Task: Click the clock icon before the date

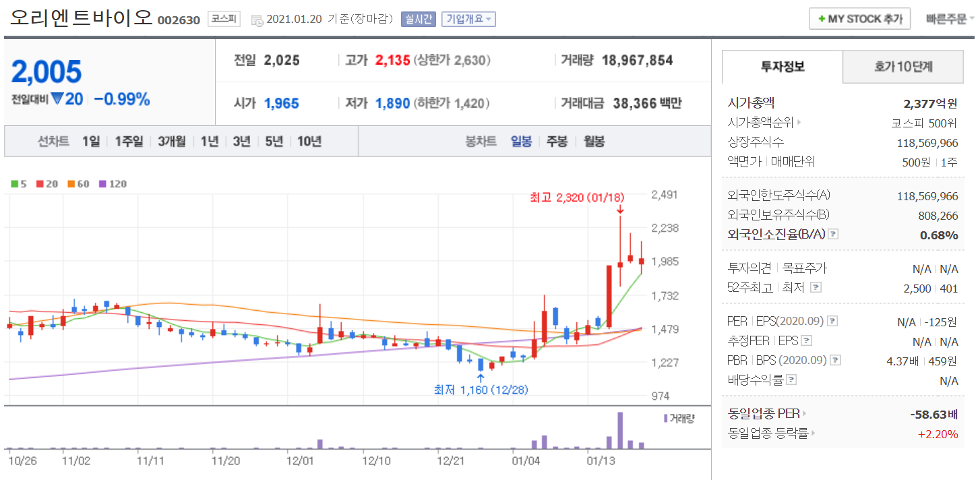Action: click(x=257, y=20)
